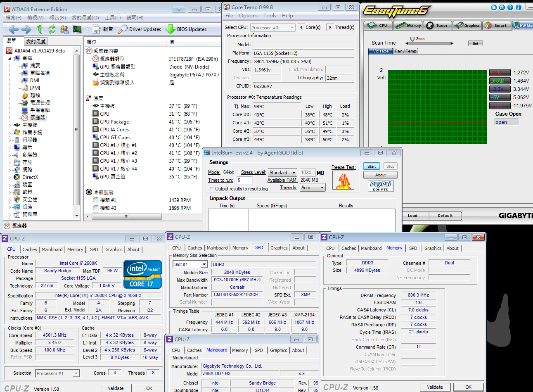Click the Set button beside Scan Time
Image resolution: width=533 pixels, height=392 pixels.
click(x=475, y=43)
